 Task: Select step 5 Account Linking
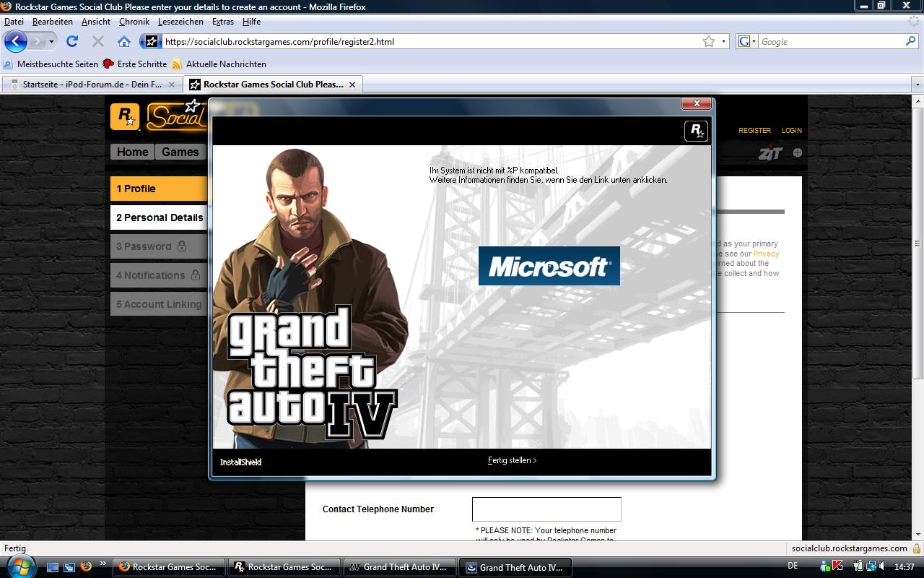160,304
